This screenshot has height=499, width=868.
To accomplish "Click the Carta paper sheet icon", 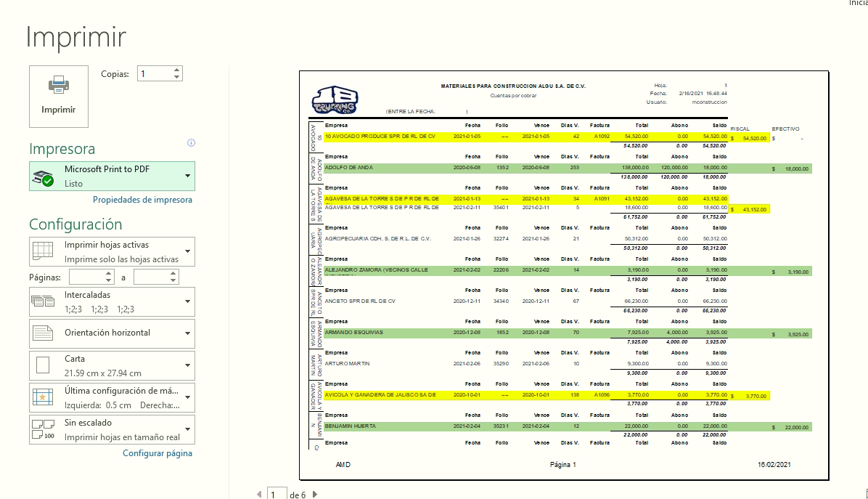I will click(x=43, y=365).
